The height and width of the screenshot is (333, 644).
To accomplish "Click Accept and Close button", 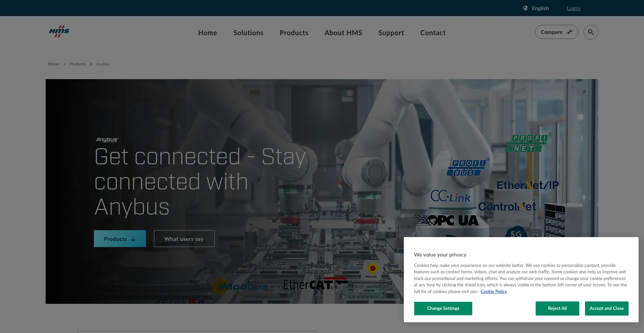I will 606,308.
